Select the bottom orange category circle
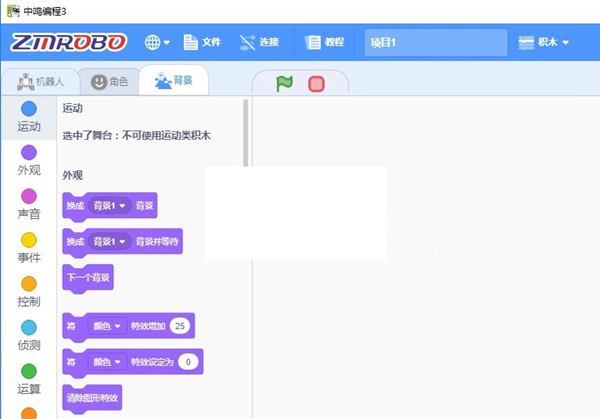600x419 pixels. [x=29, y=414]
